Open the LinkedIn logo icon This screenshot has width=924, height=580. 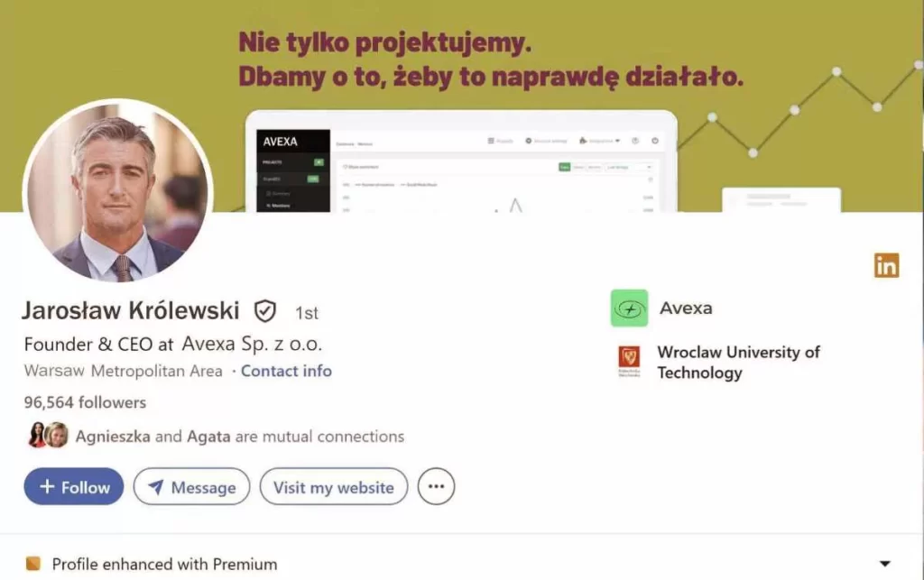tap(886, 265)
